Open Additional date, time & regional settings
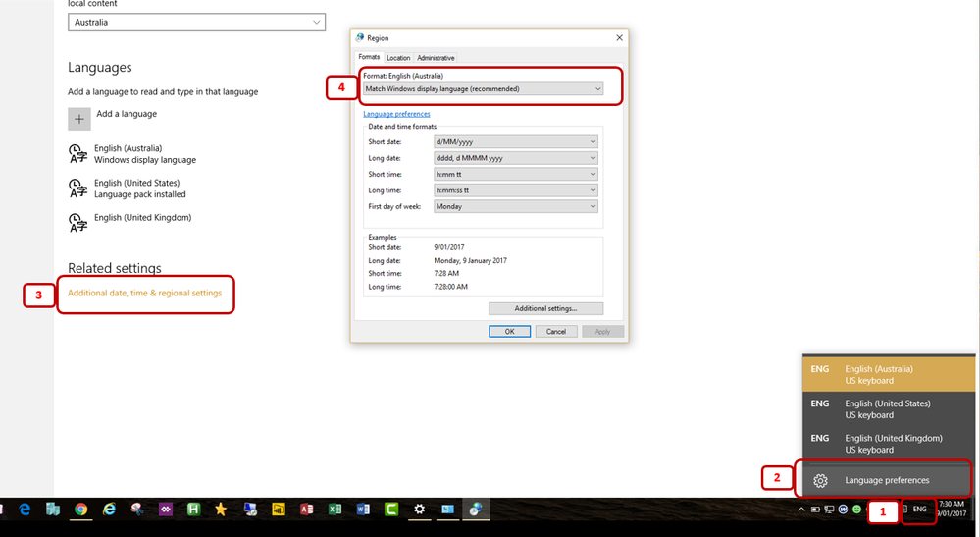This screenshot has width=980, height=537. (144, 293)
